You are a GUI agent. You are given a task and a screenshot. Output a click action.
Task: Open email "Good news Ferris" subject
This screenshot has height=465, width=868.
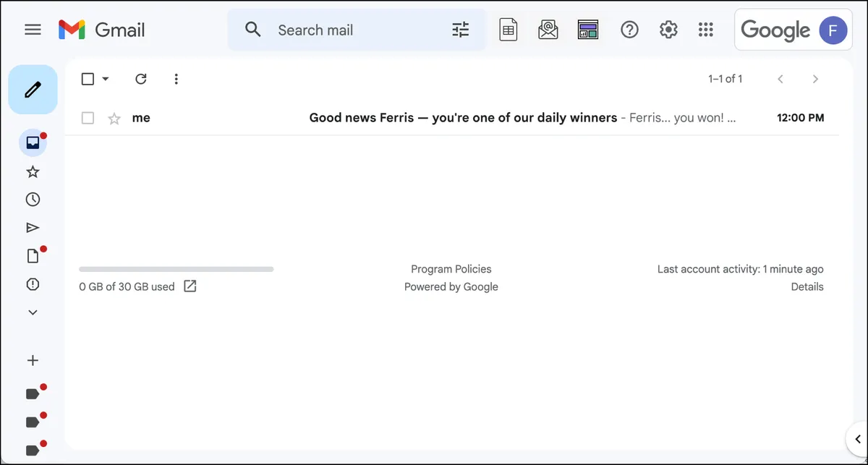point(463,118)
